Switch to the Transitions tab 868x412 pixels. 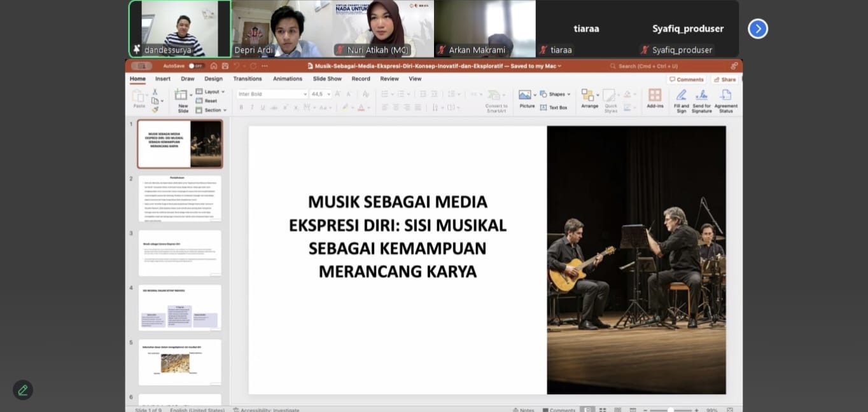pyautogui.click(x=247, y=79)
